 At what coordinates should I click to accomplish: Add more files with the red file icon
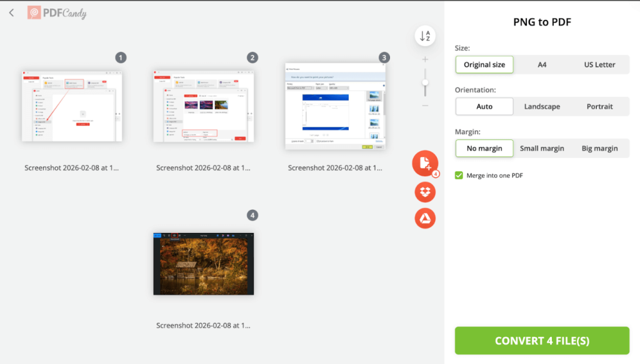(x=425, y=164)
